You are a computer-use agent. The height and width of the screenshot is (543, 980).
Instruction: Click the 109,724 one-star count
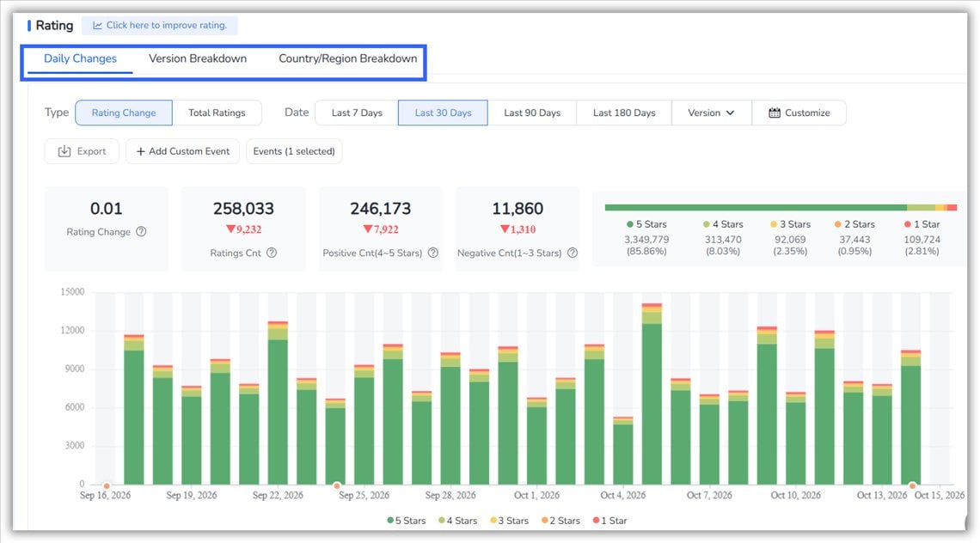coord(922,240)
